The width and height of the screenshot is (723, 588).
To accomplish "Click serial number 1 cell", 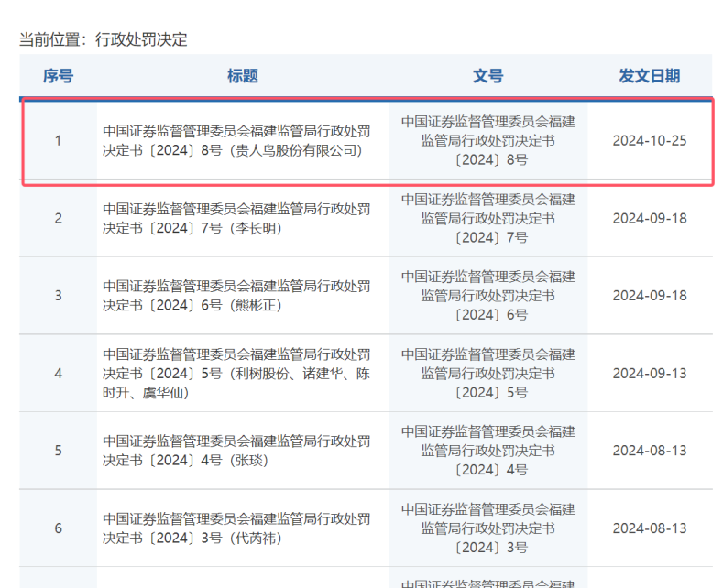I will (58, 140).
